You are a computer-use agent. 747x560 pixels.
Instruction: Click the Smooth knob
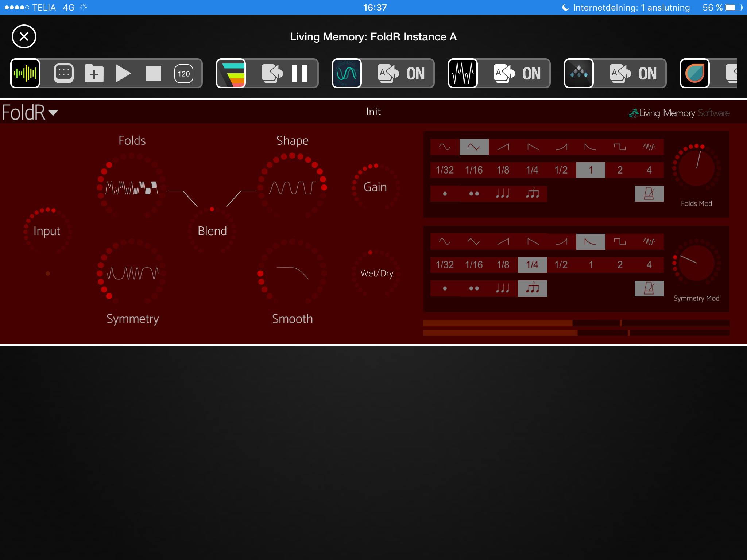pyautogui.click(x=292, y=273)
